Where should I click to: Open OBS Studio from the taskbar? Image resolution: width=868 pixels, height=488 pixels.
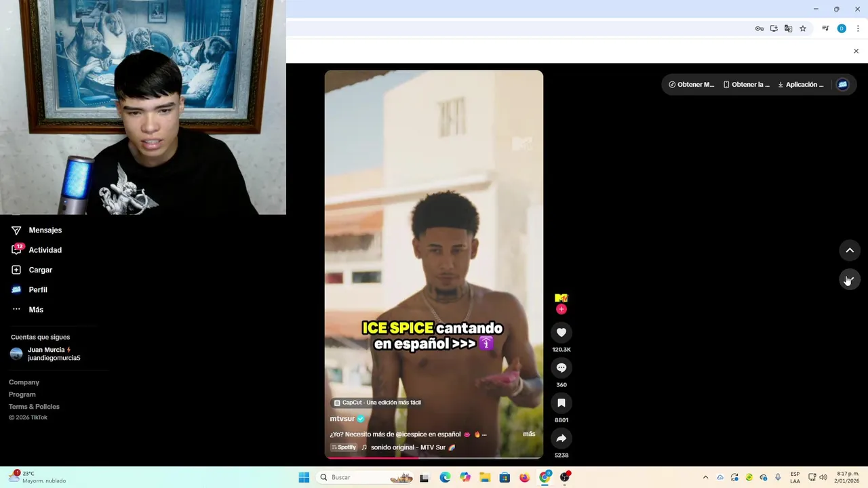click(565, 477)
